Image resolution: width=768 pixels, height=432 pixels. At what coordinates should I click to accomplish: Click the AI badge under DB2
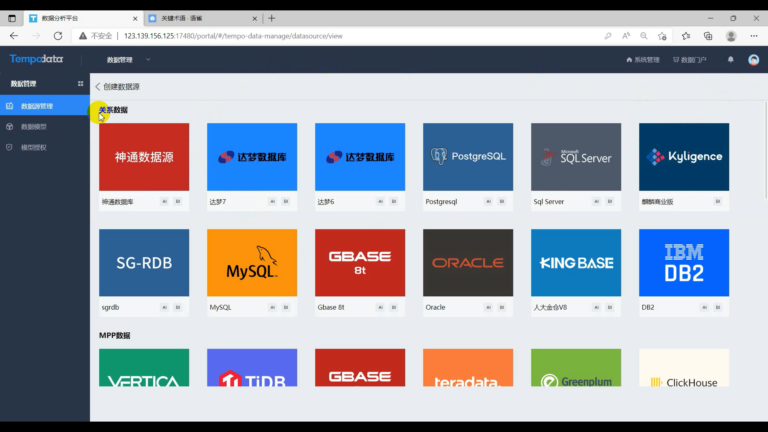tap(704, 307)
